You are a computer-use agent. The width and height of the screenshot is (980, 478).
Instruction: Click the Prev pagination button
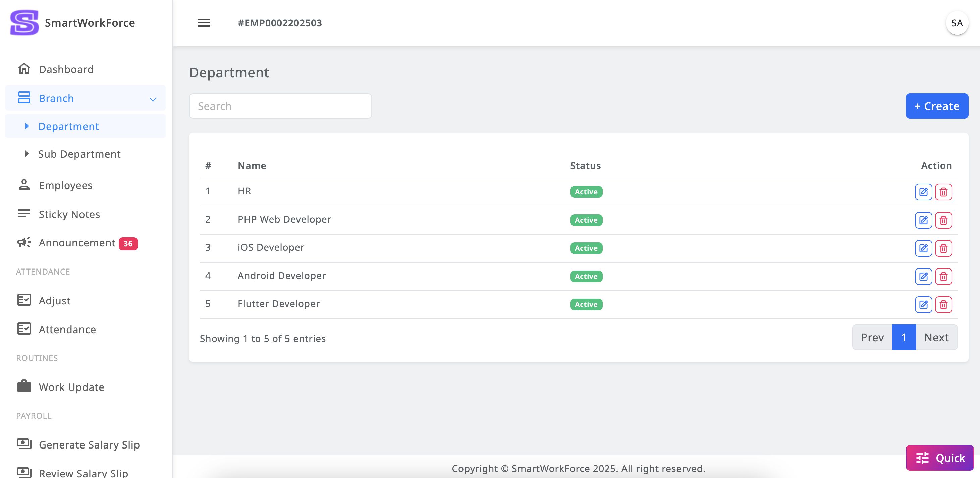coord(872,337)
